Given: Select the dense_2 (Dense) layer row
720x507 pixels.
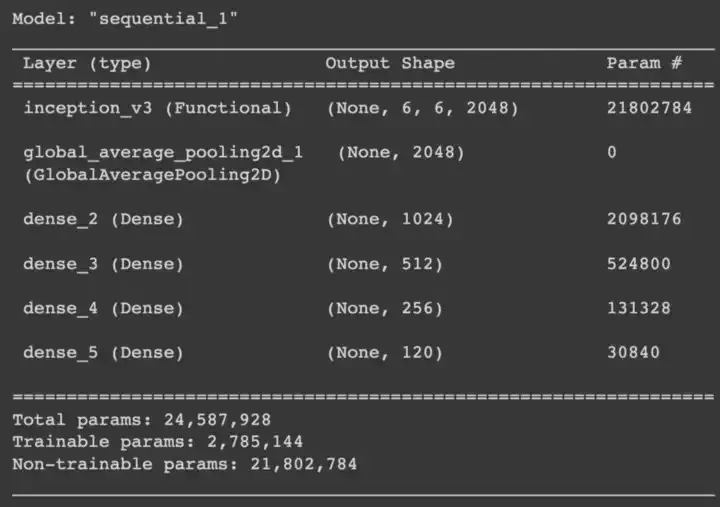Looking at the screenshot, I should pyautogui.click(x=104, y=219).
